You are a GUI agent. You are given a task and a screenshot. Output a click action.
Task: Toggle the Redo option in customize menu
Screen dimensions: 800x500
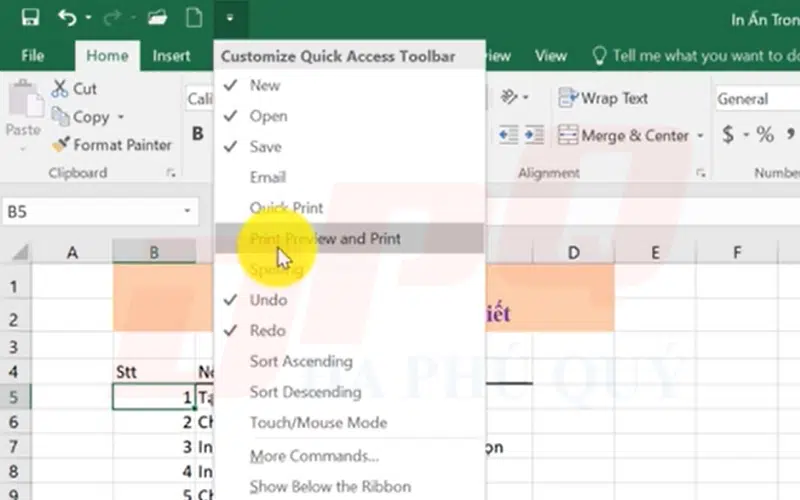[x=349, y=330]
